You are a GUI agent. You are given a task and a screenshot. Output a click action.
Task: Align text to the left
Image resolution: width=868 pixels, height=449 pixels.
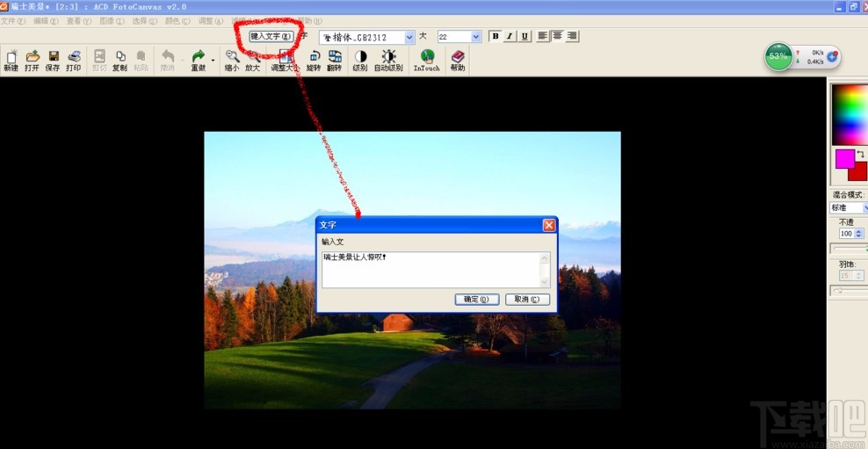[543, 36]
